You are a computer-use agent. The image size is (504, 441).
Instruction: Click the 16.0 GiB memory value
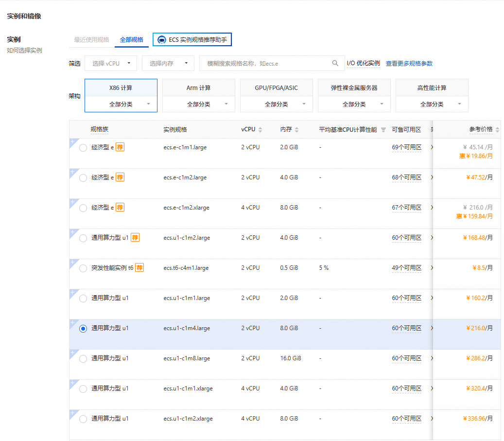[x=291, y=358]
